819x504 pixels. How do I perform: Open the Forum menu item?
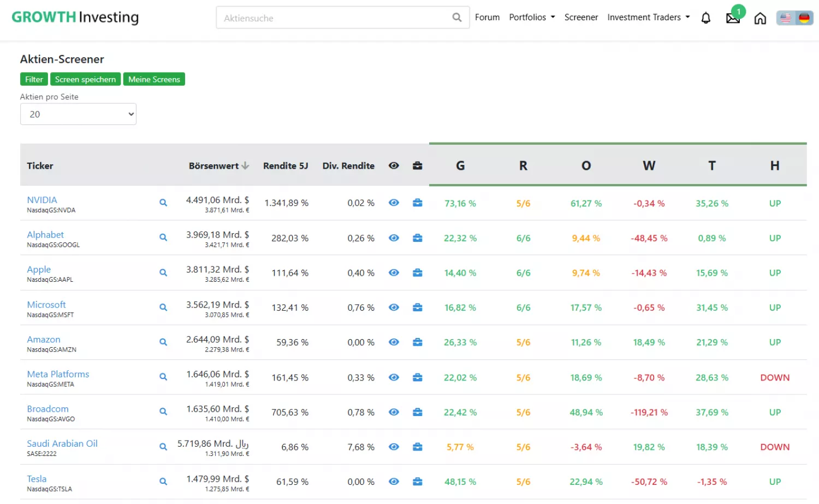coord(487,17)
